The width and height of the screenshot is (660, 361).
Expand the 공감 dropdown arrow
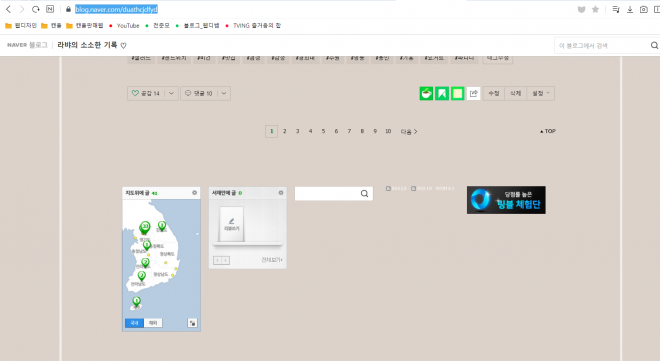(x=171, y=93)
